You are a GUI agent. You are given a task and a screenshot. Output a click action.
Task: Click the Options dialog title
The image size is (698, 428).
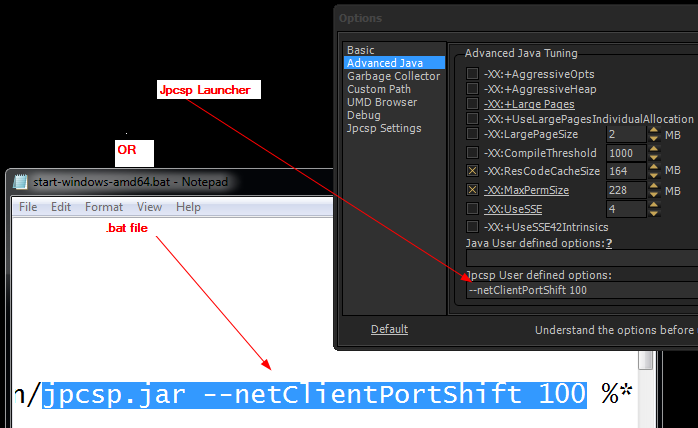click(361, 18)
